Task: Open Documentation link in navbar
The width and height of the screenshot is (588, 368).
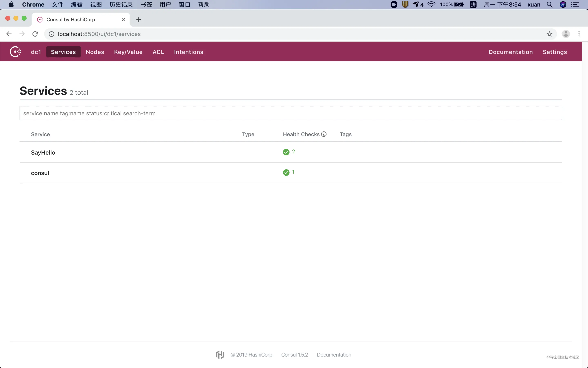Action: (511, 52)
